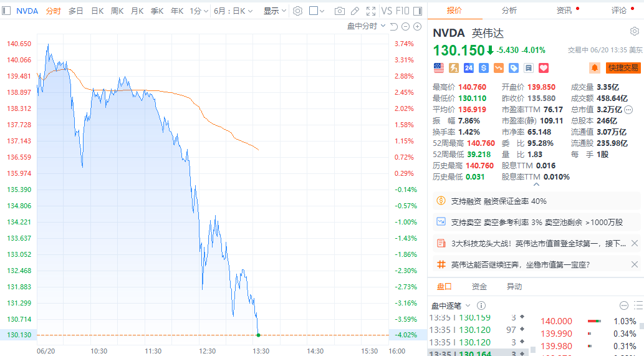Enter fullscreen chart mode
Viewport: 644px width, 356px height.
pyautogui.click(x=371, y=11)
